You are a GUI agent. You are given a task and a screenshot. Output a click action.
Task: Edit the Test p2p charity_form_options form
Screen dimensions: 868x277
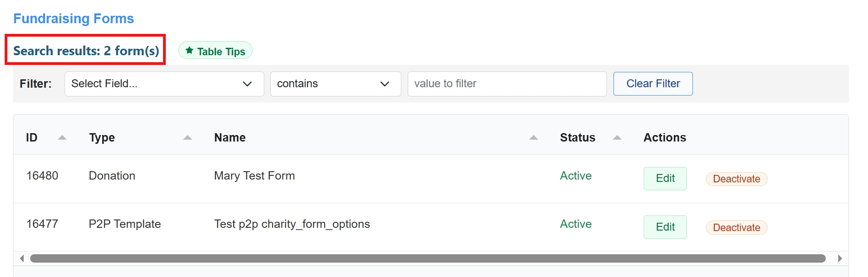coord(665,227)
